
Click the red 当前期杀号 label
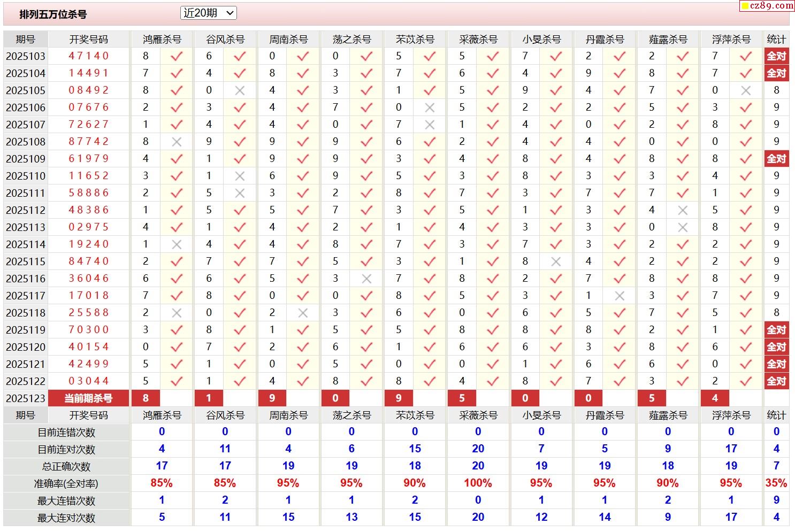point(88,398)
